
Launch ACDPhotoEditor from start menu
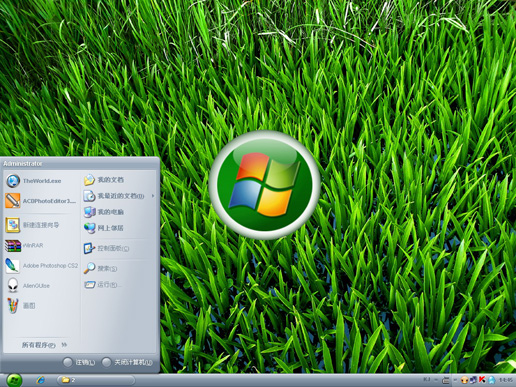click(41, 201)
